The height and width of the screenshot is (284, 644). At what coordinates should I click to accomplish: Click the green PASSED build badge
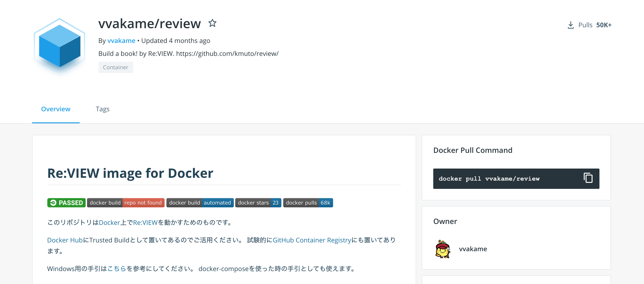(66, 203)
